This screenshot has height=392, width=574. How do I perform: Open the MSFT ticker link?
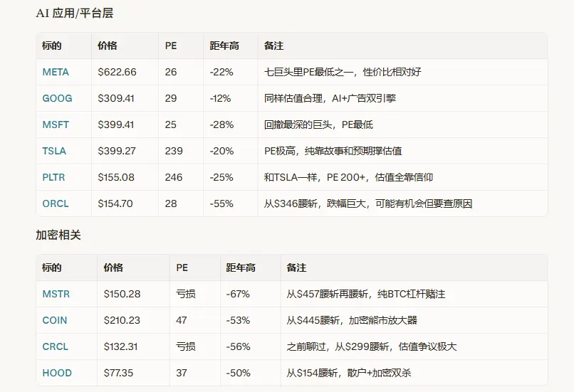point(56,125)
